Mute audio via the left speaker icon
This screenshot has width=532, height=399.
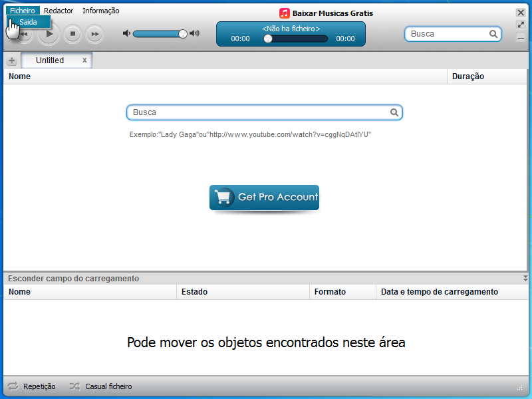pos(126,33)
